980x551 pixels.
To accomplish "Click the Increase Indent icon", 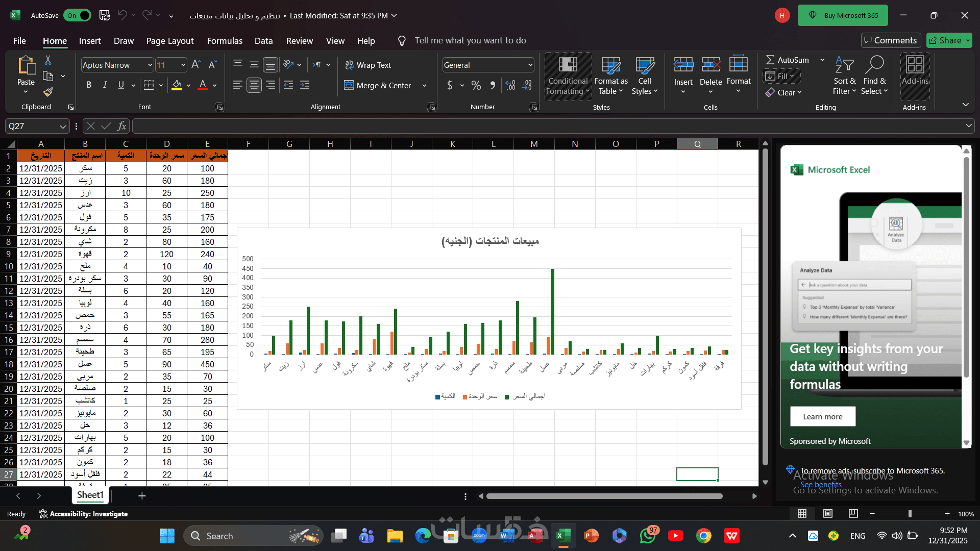I will coord(305,85).
